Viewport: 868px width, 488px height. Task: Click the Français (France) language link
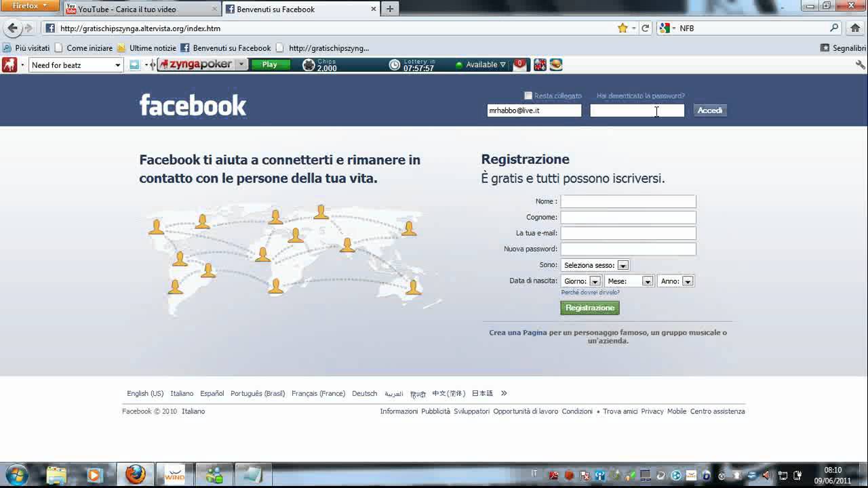pyautogui.click(x=318, y=393)
